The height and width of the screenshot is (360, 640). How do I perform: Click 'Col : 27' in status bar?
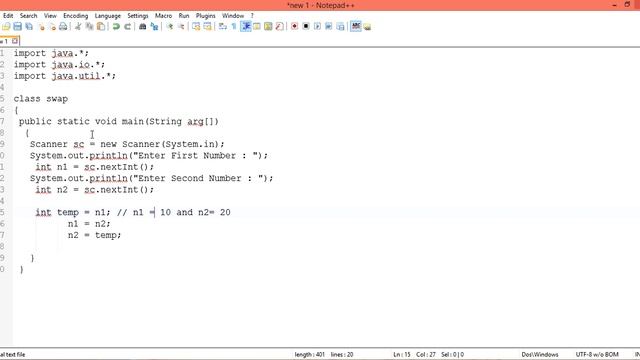click(426, 354)
